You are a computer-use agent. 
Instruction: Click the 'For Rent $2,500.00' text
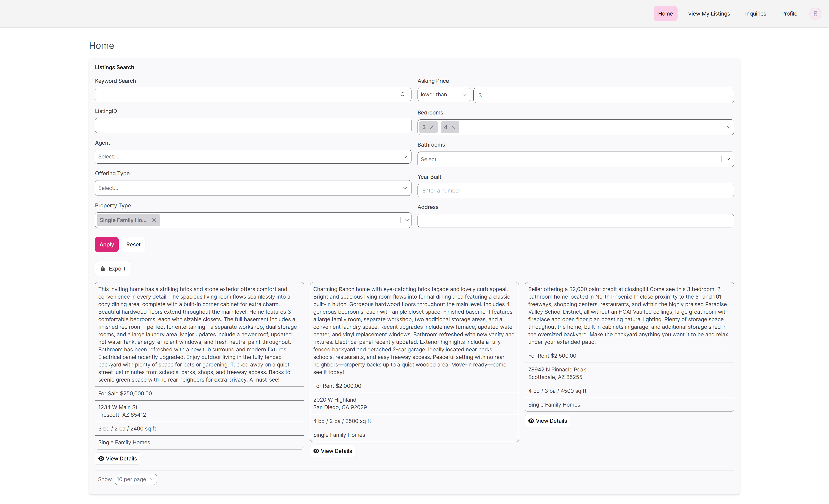(552, 356)
